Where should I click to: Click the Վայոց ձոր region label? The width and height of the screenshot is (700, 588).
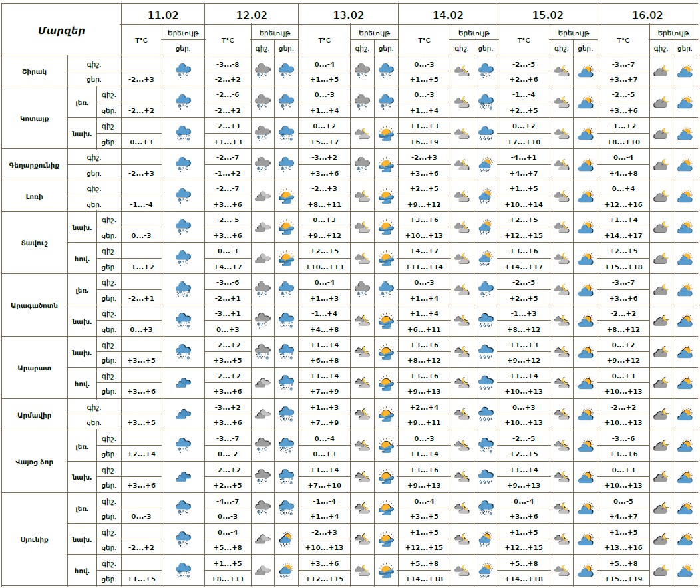coord(35,462)
